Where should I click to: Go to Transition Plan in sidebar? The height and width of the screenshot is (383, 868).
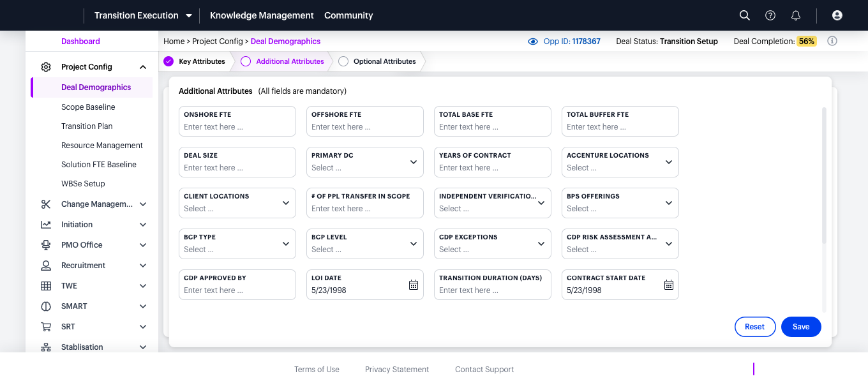(87, 126)
